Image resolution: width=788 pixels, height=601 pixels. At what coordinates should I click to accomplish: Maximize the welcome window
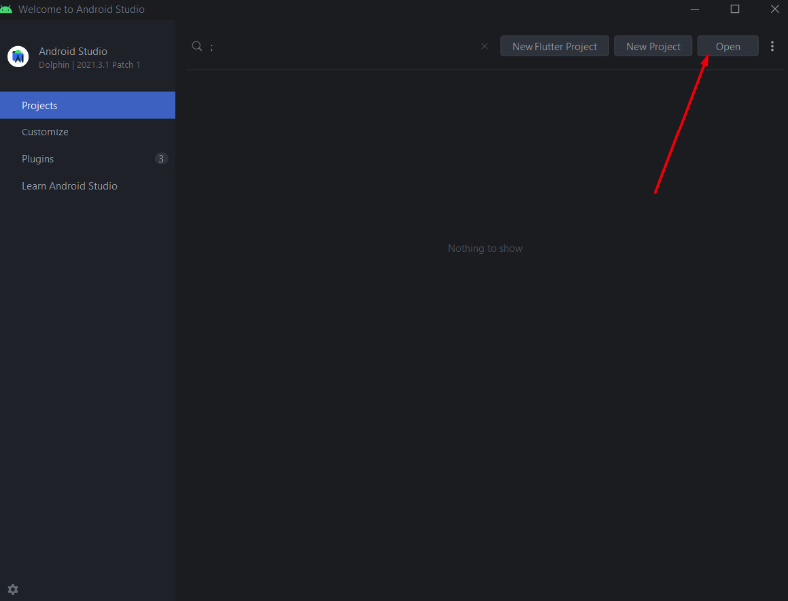(734, 9)
